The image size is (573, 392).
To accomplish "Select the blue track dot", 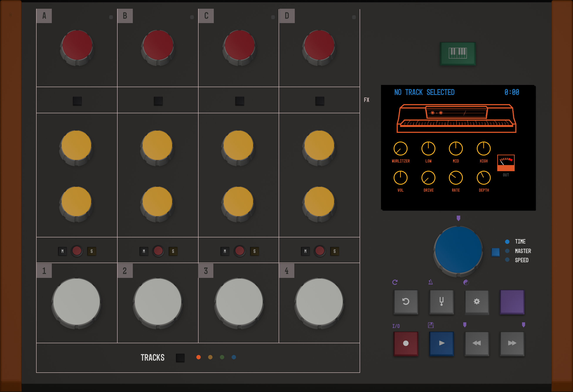I will point(234,357).
